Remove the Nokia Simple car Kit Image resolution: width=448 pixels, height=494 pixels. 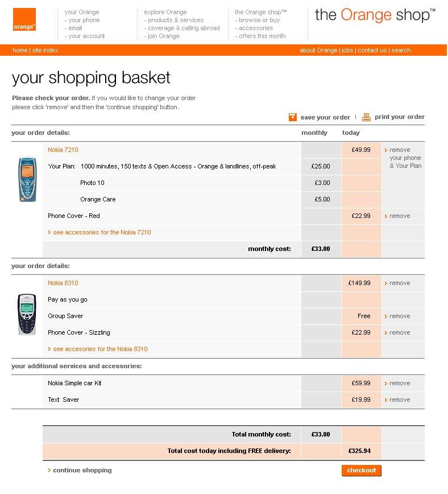click(399, 384)
